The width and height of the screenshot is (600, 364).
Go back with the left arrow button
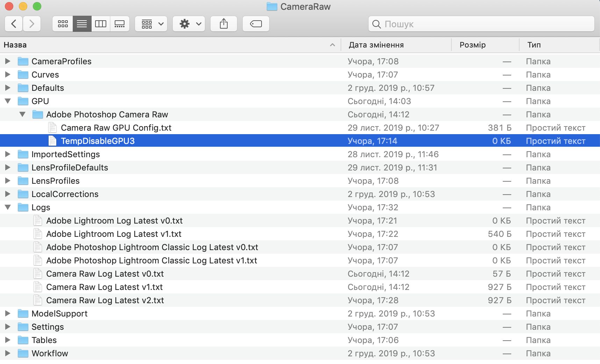(x=14, y=24)
